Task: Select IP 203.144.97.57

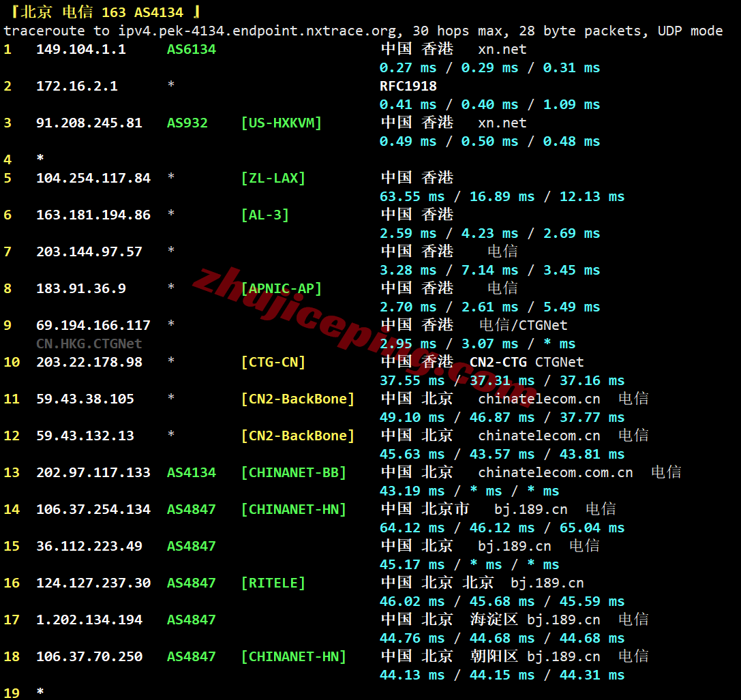Action: [89, 252]
